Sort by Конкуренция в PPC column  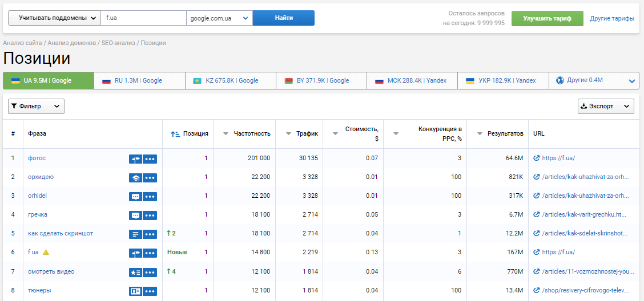(x=396, y=134)
